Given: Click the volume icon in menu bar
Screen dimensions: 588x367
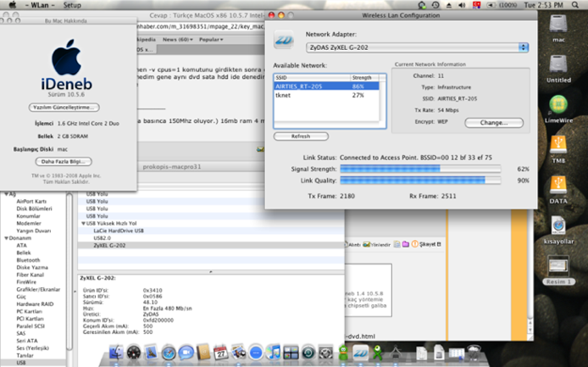Looking at the screenshot, I should [x=462, y=5].
